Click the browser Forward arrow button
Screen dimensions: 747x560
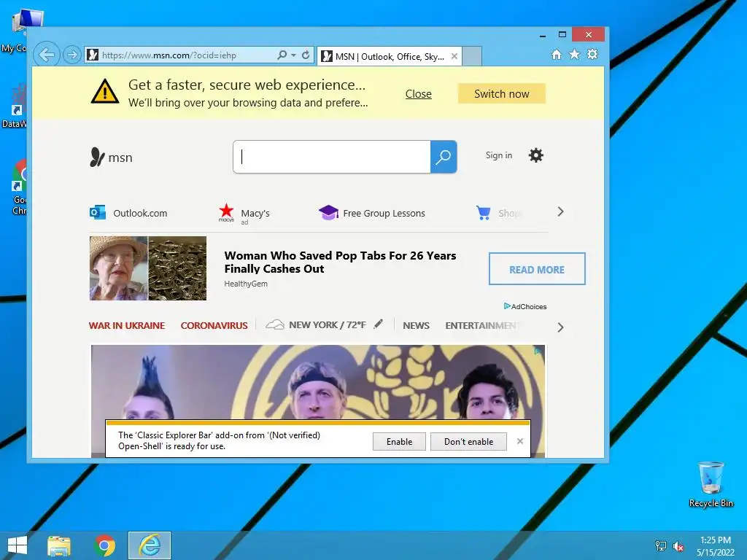pyautogui.click(x=72, y=55)
